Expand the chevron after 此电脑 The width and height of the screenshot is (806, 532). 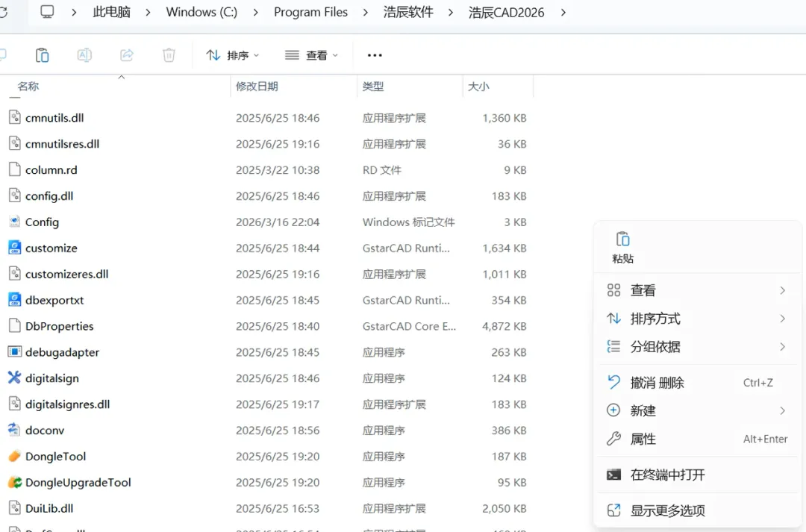[x=148, y=13]
